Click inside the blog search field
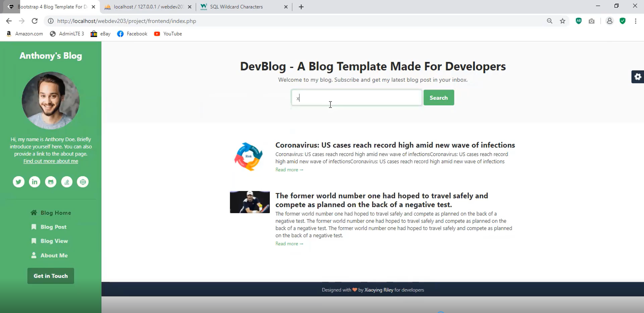This screenshot has width=644, height=313. tap(356, 98)
